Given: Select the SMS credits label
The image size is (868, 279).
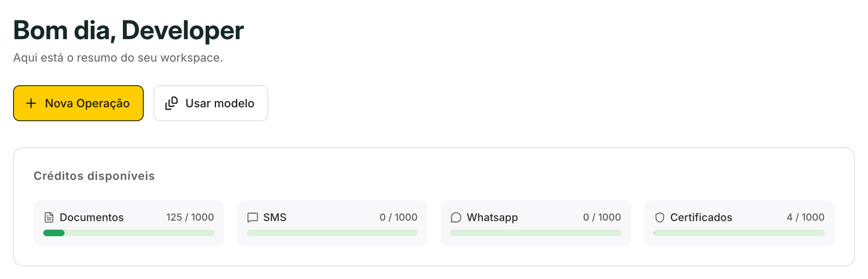Looking at the screenshot, I should point(275,217).
